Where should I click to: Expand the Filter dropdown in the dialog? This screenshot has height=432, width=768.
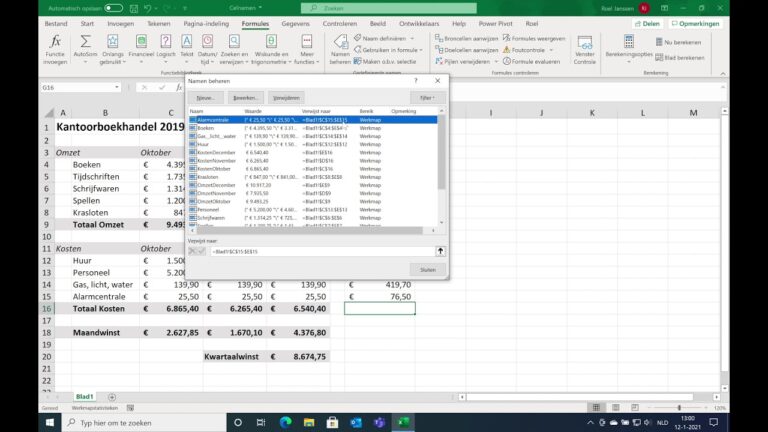pyautogui.click(x=428, y=97)
